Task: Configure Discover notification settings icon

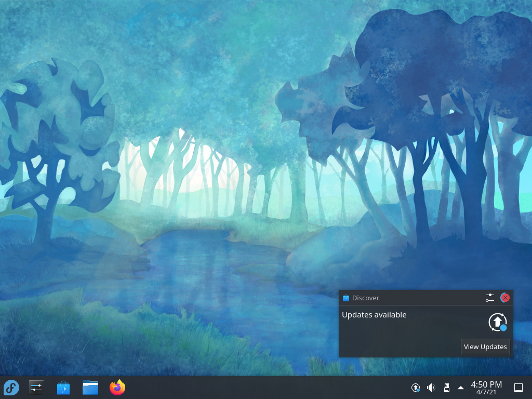Action: coord(489,298)
